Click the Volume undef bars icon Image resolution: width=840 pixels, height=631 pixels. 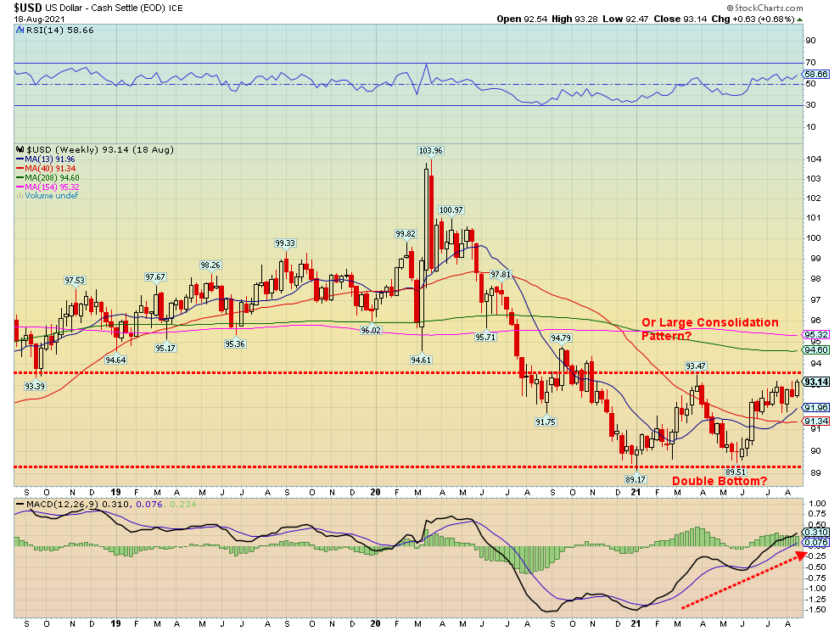tap(19, 196)
